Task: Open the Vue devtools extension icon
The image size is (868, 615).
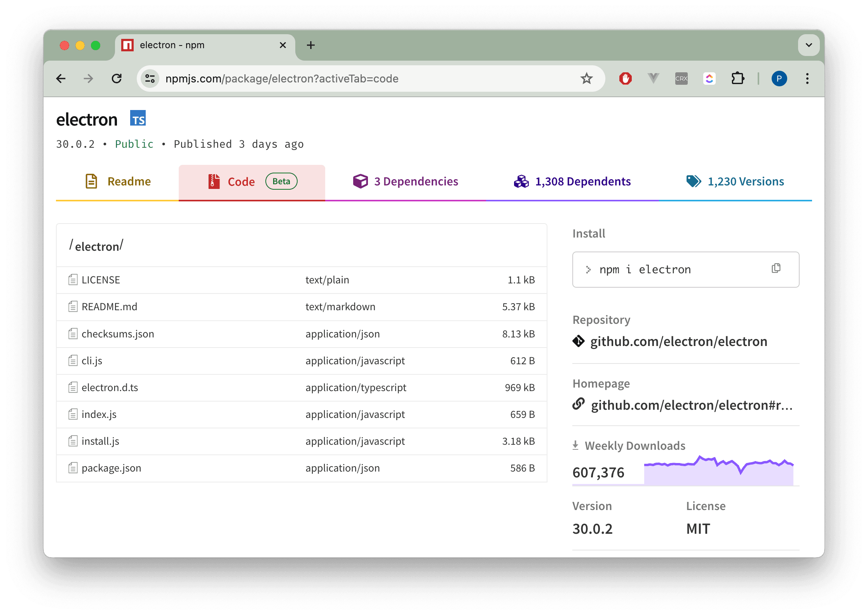Action: click(653, 79)
